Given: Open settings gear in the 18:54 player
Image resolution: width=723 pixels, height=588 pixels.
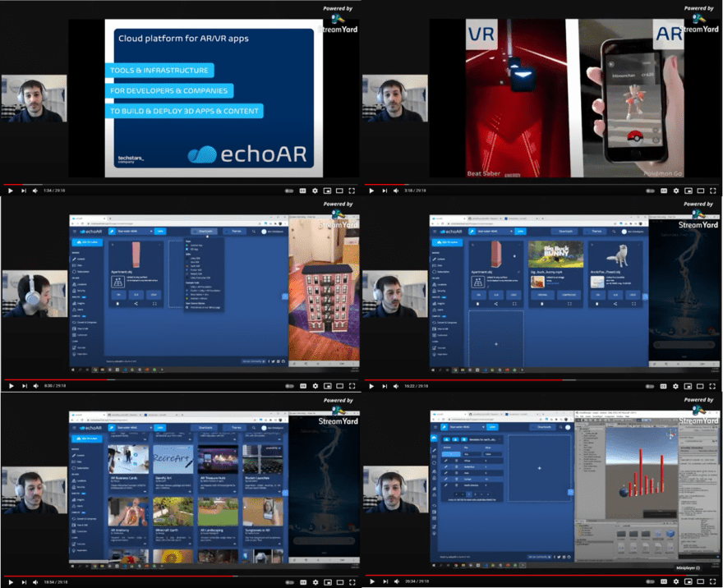Looking at the screenshot, I should [x=315, y=582].
